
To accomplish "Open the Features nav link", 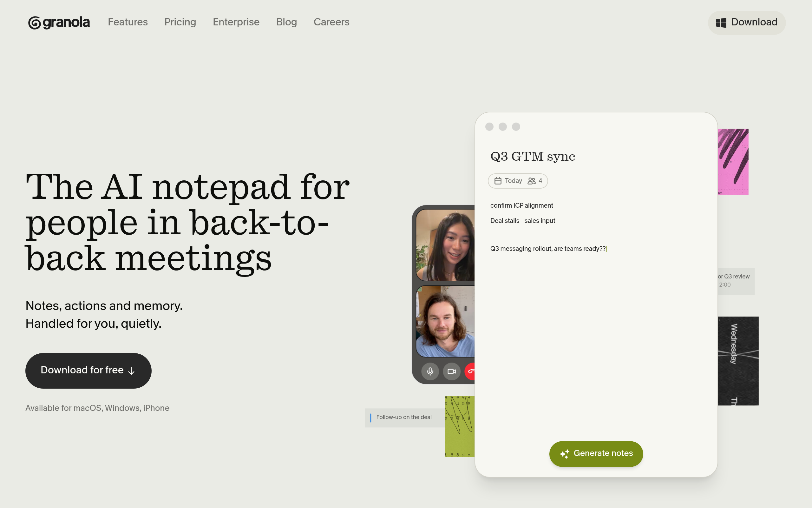I will [128, 22].
